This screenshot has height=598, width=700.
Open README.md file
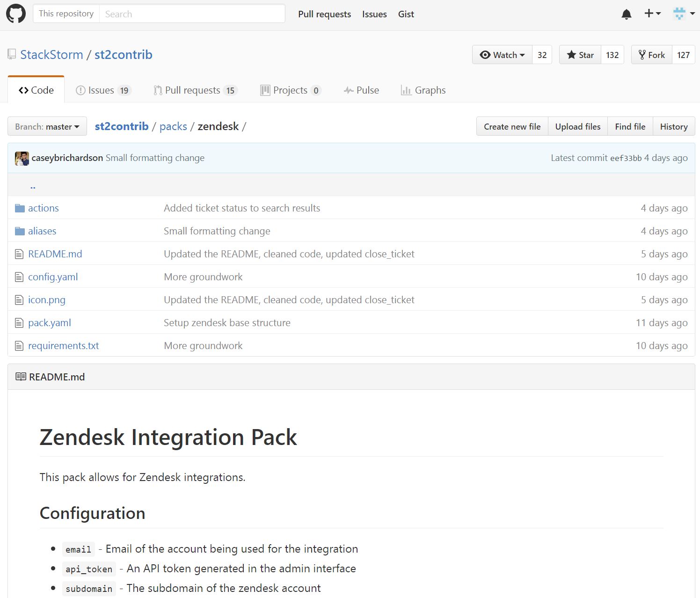tap(55, 254)
